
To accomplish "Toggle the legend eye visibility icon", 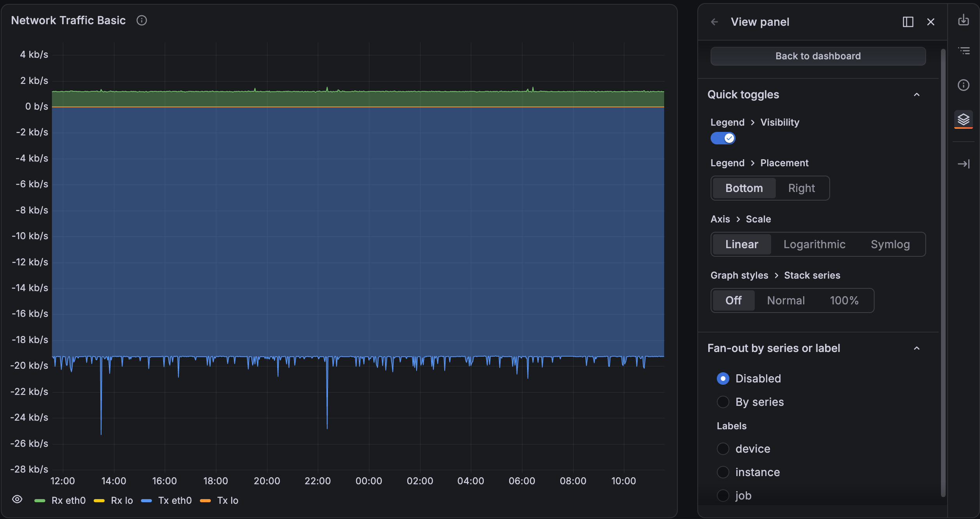I will [17, 499].
